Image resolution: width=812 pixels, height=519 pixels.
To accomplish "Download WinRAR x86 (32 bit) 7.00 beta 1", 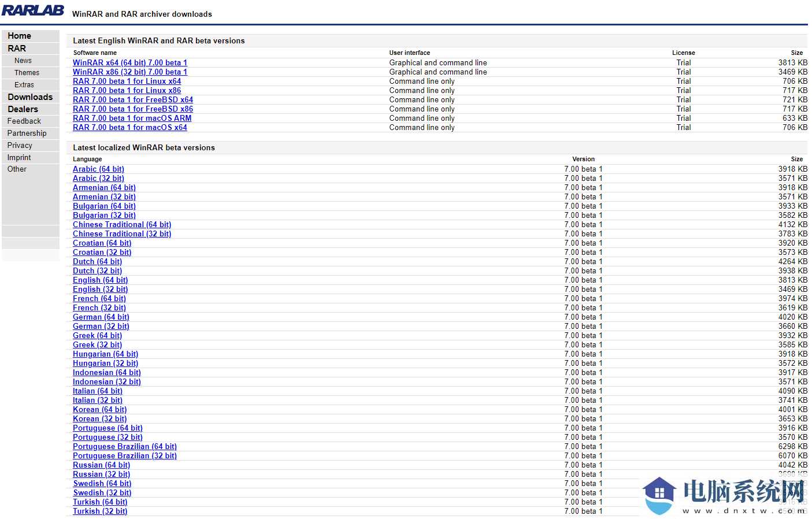I will [x=130, y=72].
